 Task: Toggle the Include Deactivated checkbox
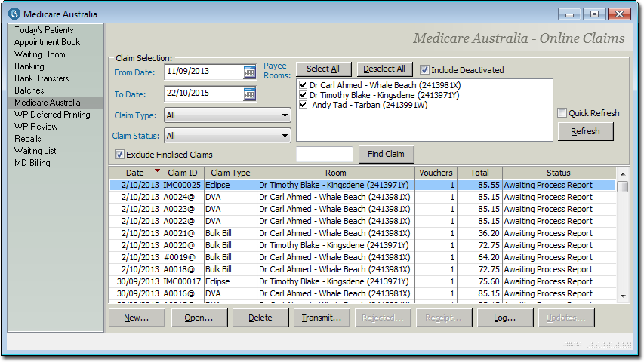click(425, 70)
